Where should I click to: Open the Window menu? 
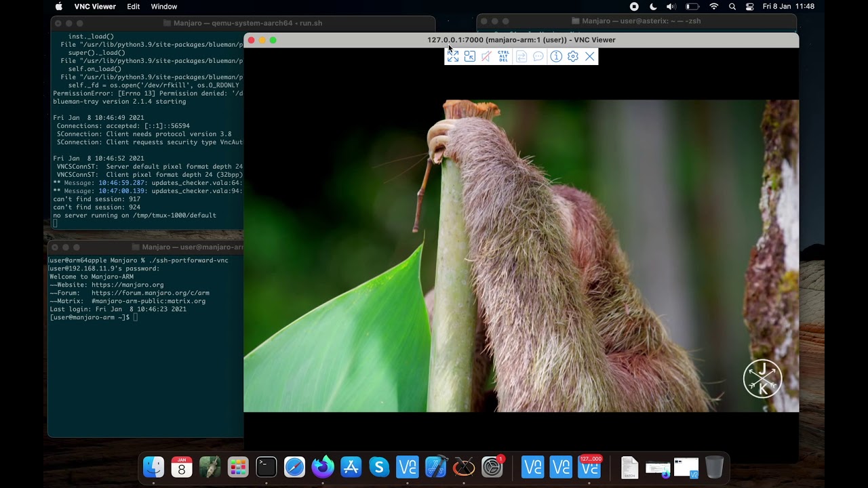point(164,7)
